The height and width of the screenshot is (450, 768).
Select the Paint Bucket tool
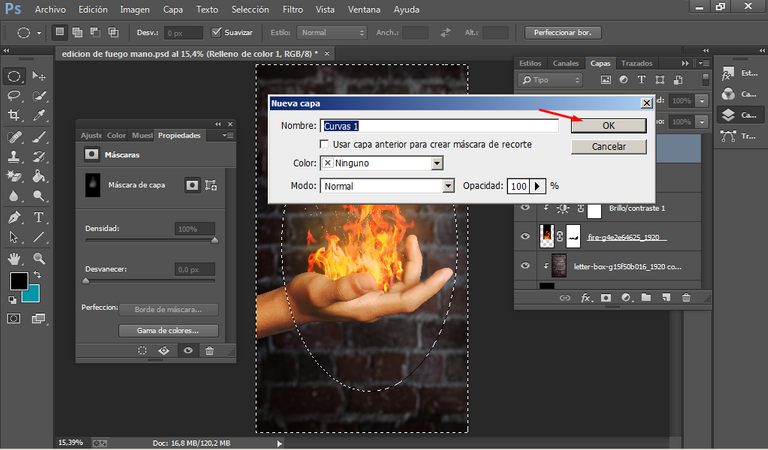coord(39,176)
